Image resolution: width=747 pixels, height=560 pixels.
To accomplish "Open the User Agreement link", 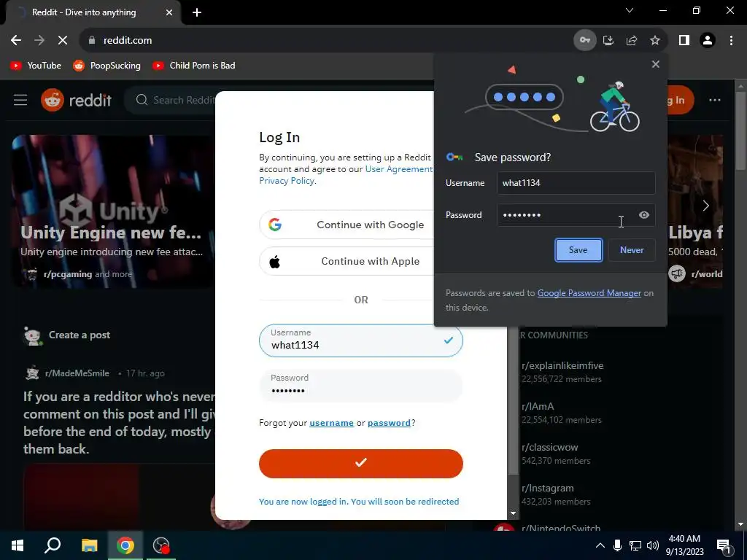I will coord(399,169).
